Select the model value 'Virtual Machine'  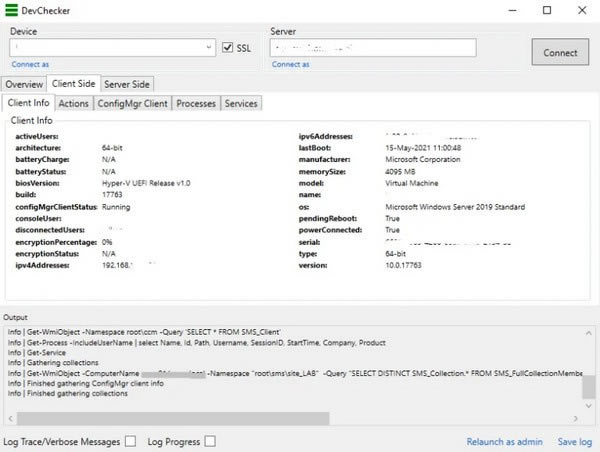pos(412,183)
